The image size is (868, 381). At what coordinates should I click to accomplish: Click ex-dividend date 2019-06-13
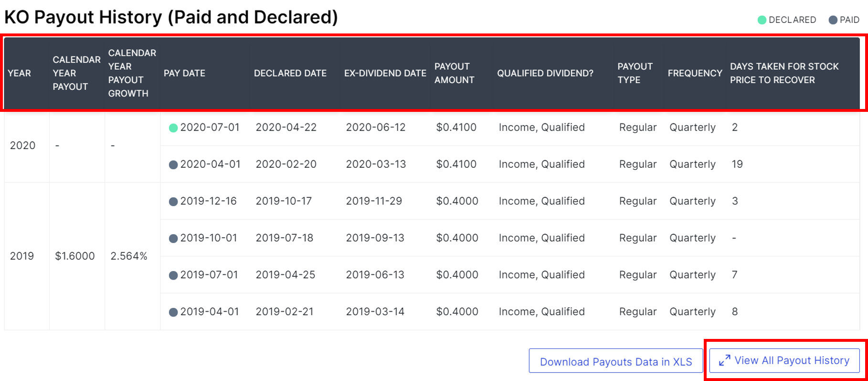(375, 274)
